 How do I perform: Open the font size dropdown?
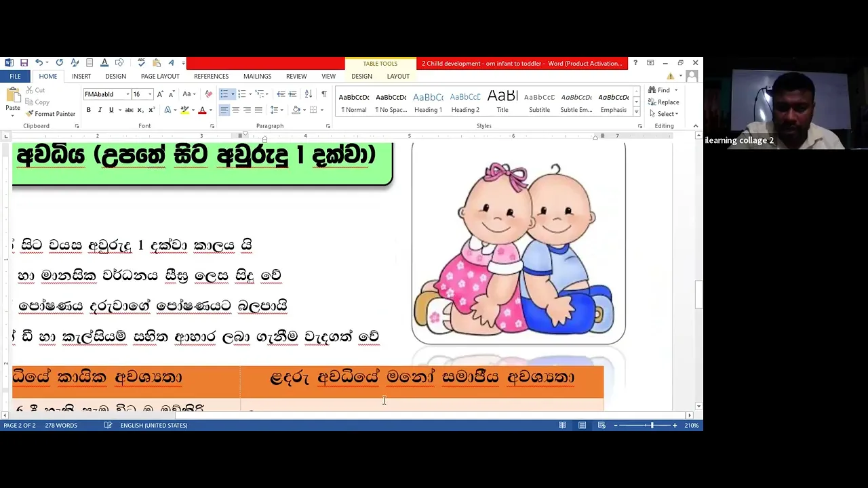coord(149,94)
